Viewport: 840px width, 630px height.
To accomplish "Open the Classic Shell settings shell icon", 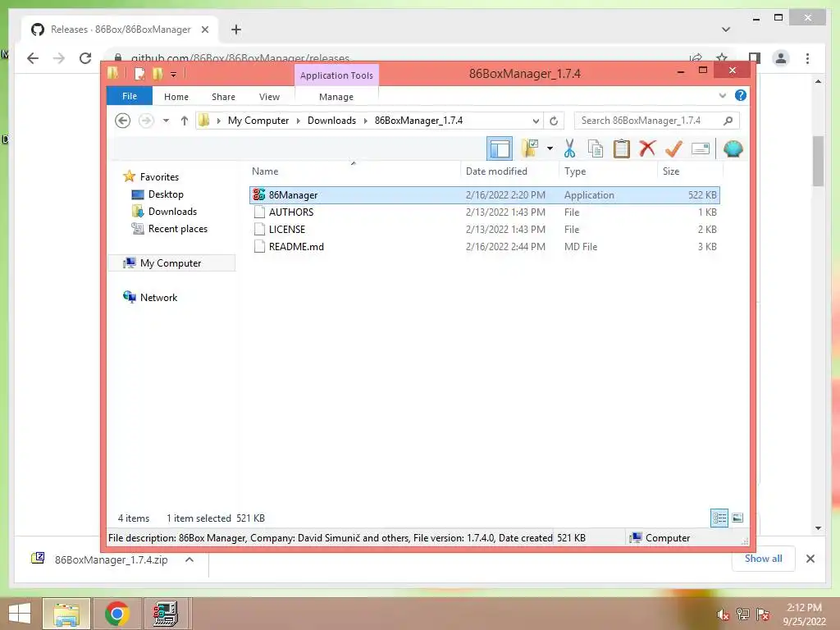I will pos(733,148).
